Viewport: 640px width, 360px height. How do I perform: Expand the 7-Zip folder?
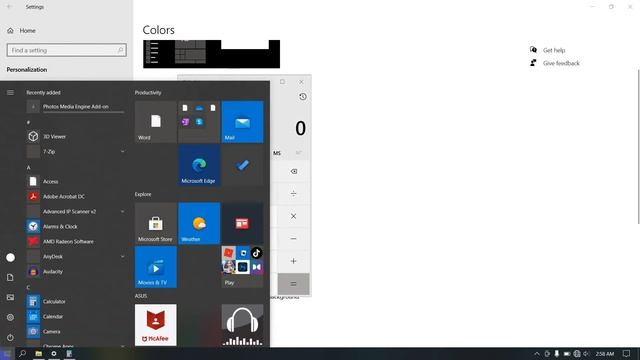click(76, 151)
